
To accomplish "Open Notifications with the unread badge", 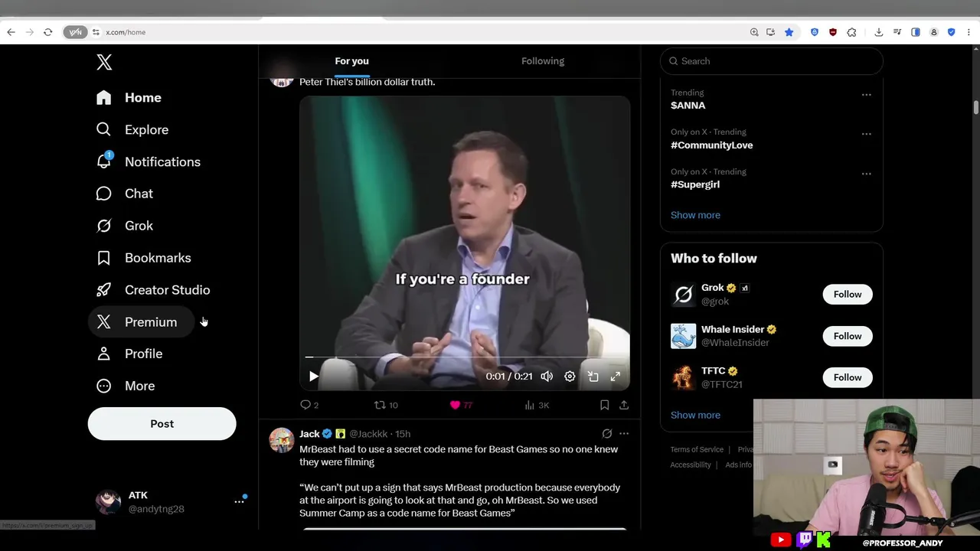I will pyautogui.click(x=148, y=161).
